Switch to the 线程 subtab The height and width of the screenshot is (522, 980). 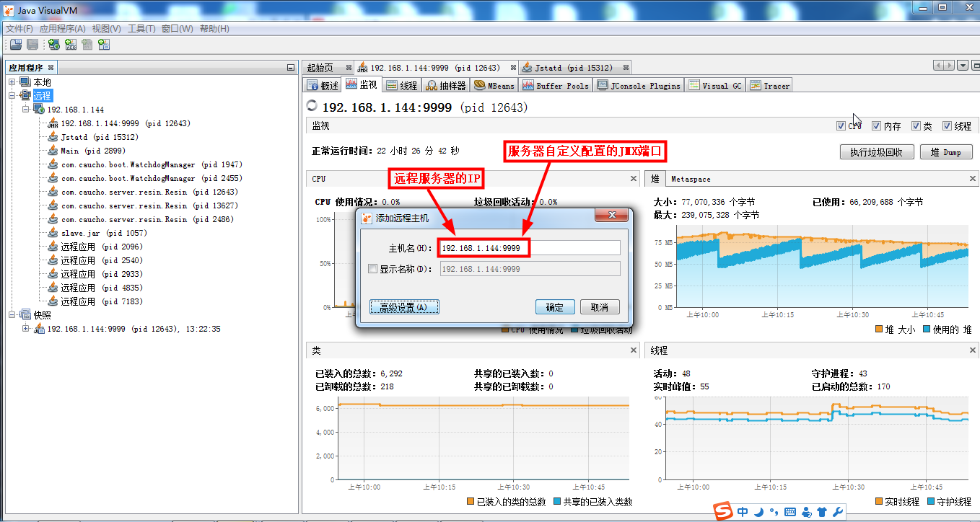[x=402, y=85]
